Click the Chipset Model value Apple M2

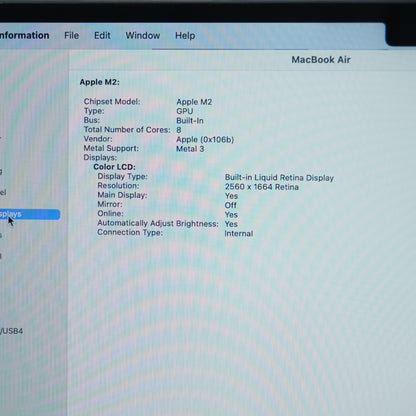pos(194,102)
